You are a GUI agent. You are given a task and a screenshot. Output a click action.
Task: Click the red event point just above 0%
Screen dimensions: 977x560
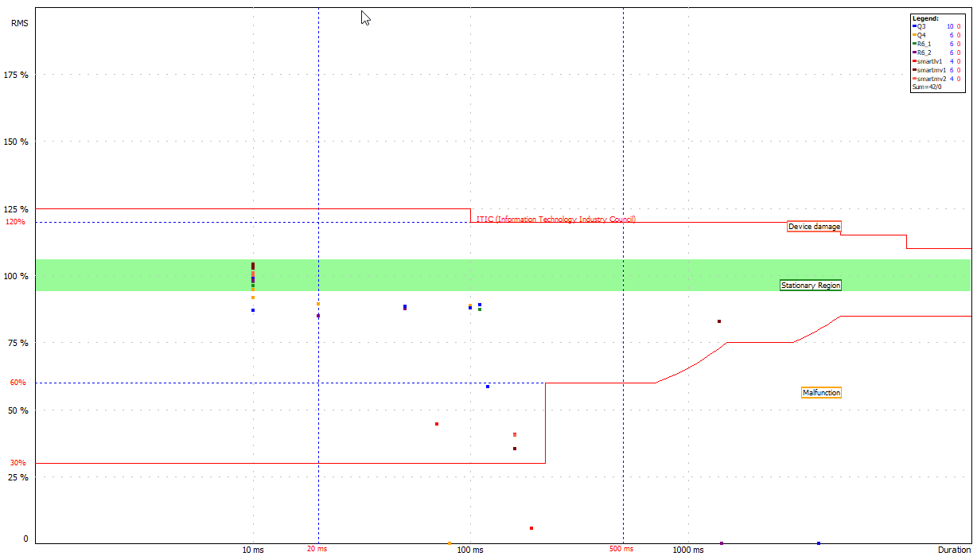(x=531, y=528)
